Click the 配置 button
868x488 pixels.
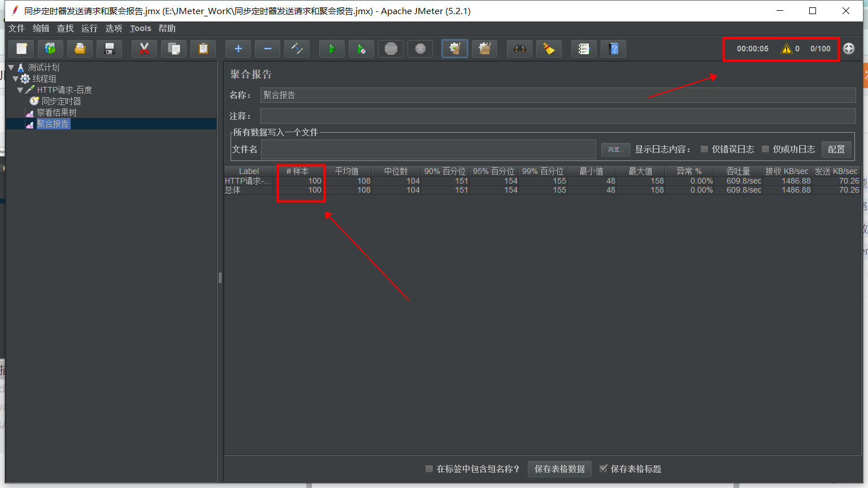pyautogui.click(x=836, y=149)
